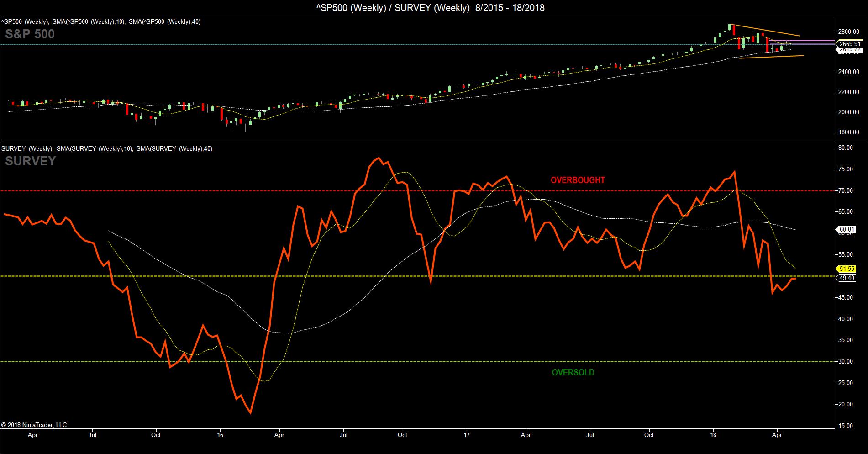This screenshot has height=454, width=868.
Task: Click the 40.00 survey axis label
Action: [846, 319]
